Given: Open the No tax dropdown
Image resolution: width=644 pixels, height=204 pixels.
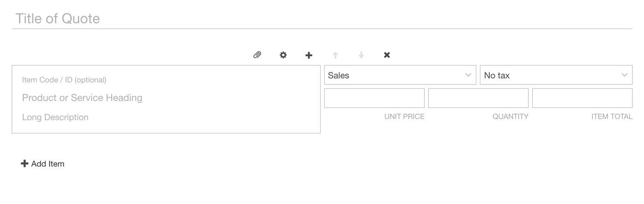Looking at the screenshot, I should point(556,75).
